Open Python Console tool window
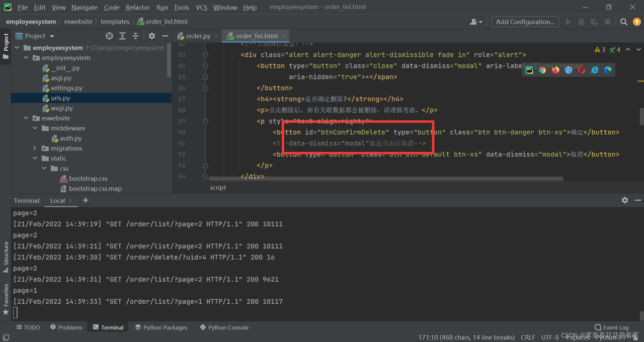The width and height of the screenshot is (644, 342). (224, 327)
